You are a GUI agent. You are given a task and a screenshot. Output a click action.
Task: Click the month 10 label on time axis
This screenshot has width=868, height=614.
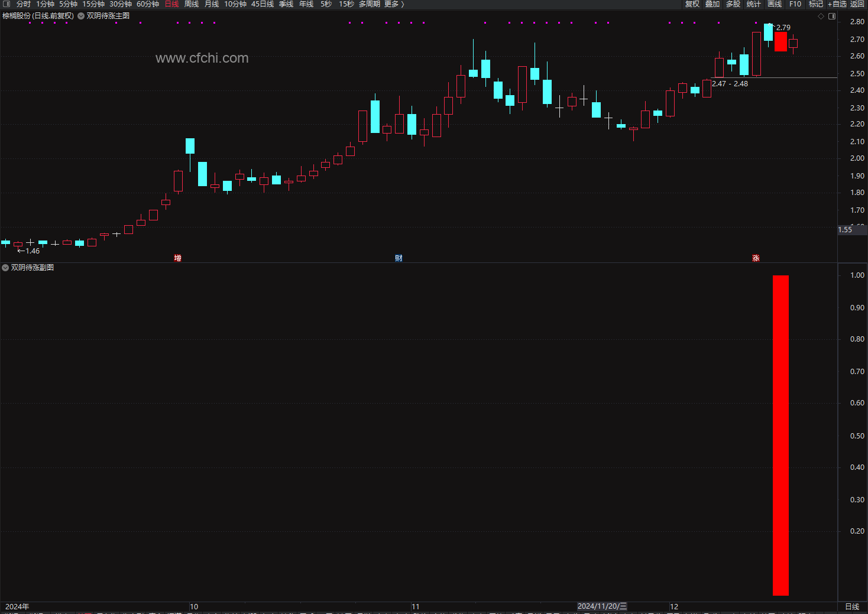(x=194, y=607)
